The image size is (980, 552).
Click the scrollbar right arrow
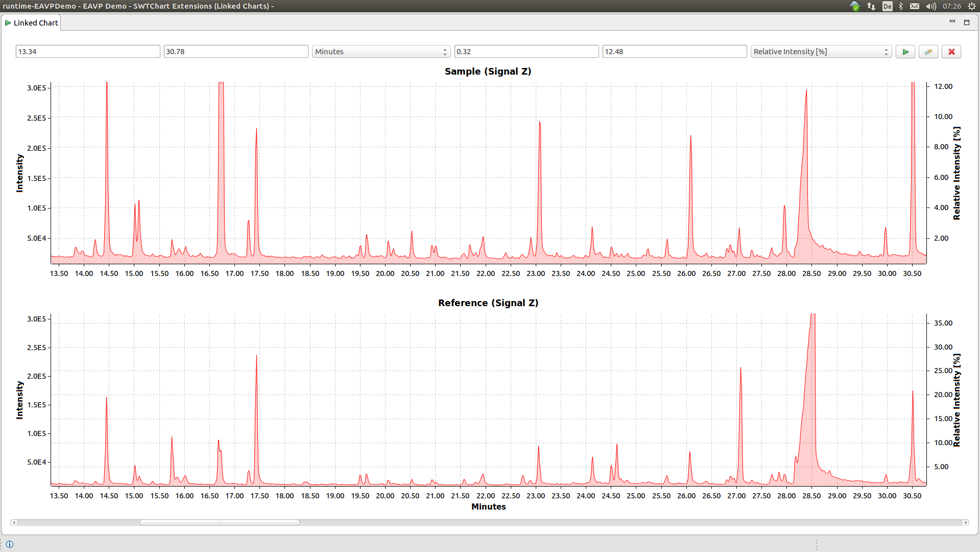click(x=965, y=522)
